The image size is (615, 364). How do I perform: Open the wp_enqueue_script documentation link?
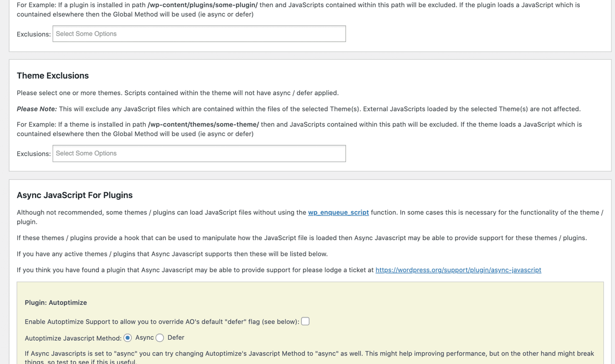tap(338, 212)
